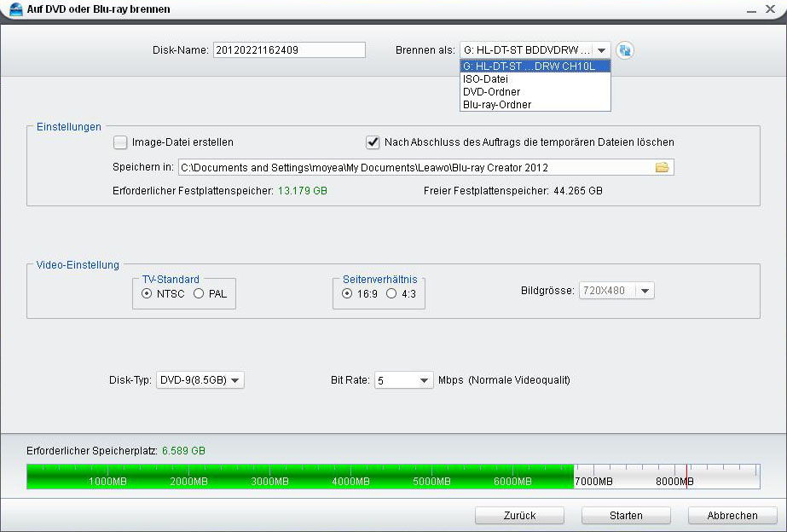The width and height of the screenshot is (787, 532).
Task: Uncheck temporary files deletion checkbox
Action: click(373, 142)
